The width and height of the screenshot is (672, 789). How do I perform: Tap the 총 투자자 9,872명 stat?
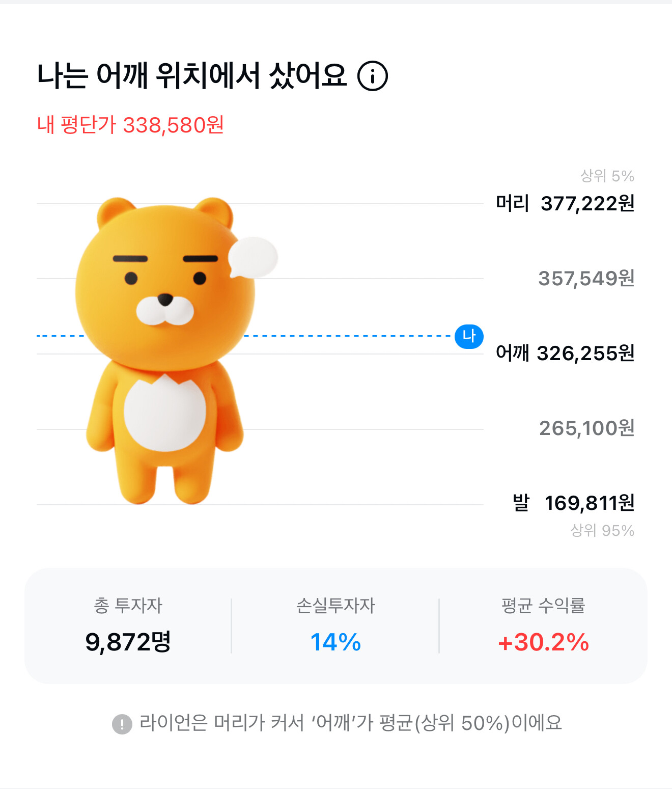[x=128, y=625]
